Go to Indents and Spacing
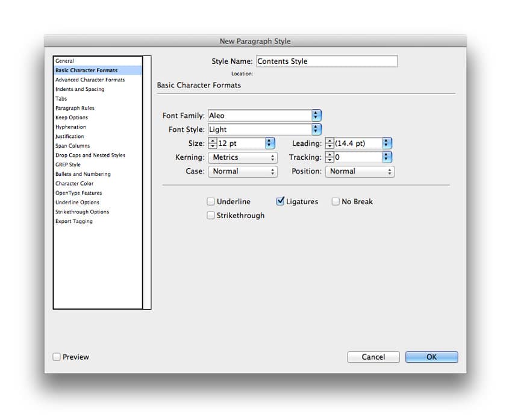This screenshot has width=512, height=420. (98, 89)
